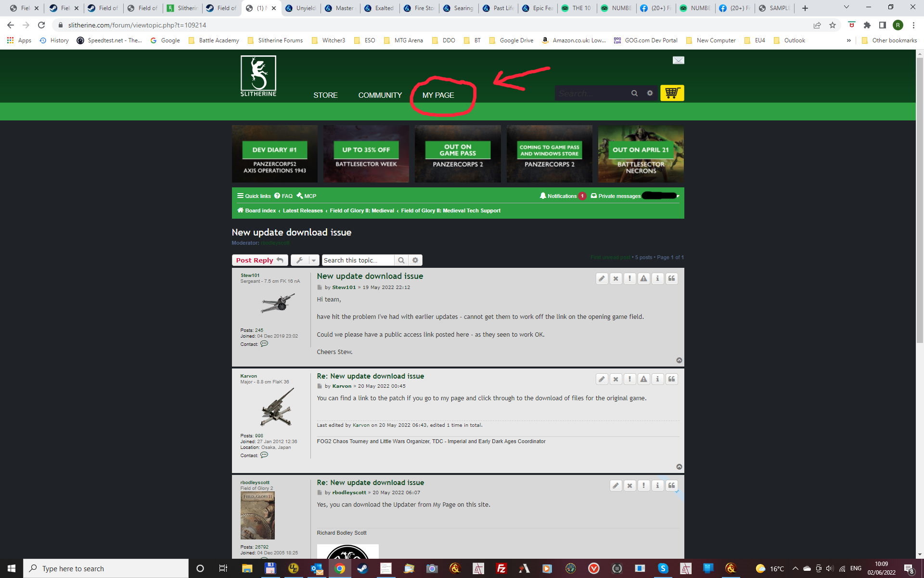924x578 pixels.
Task: Open the Field of Glory II: Medieval breadcrumb link
Action: coord(361,210)
